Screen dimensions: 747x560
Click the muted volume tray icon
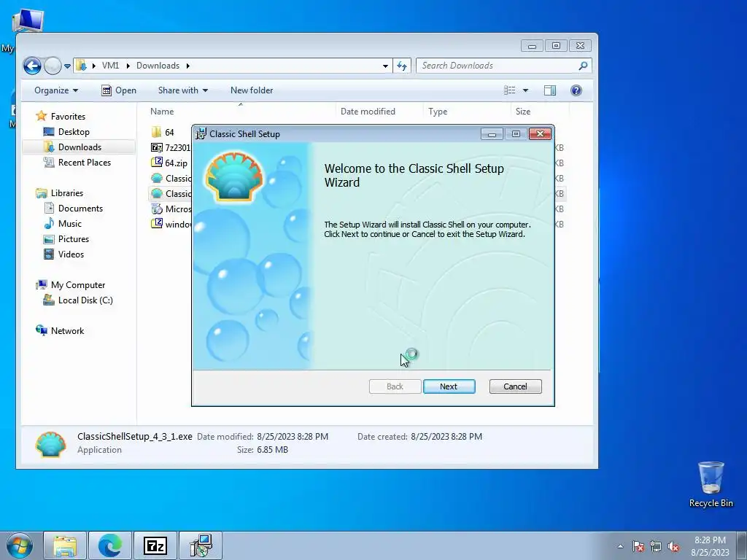tap(673, 546)
